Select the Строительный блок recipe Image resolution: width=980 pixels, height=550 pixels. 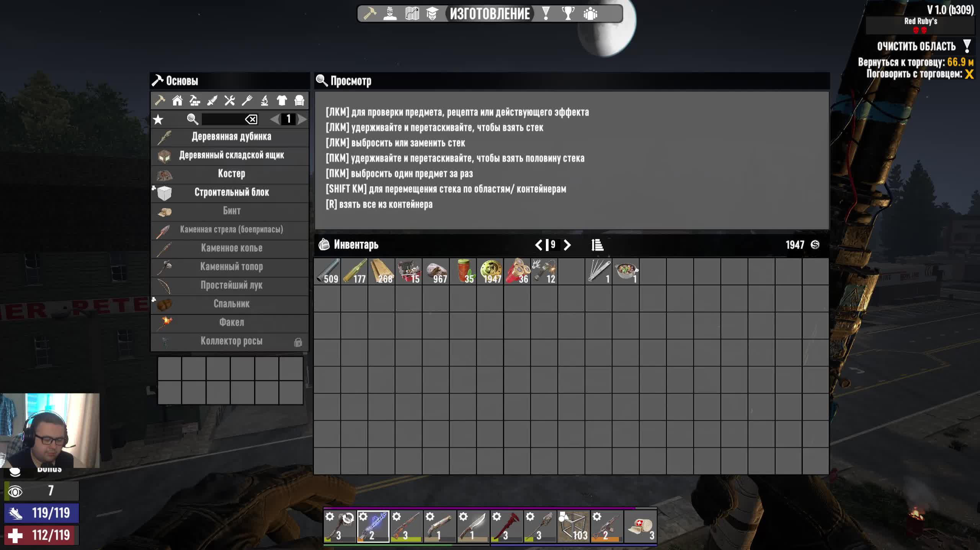point(231,192)
